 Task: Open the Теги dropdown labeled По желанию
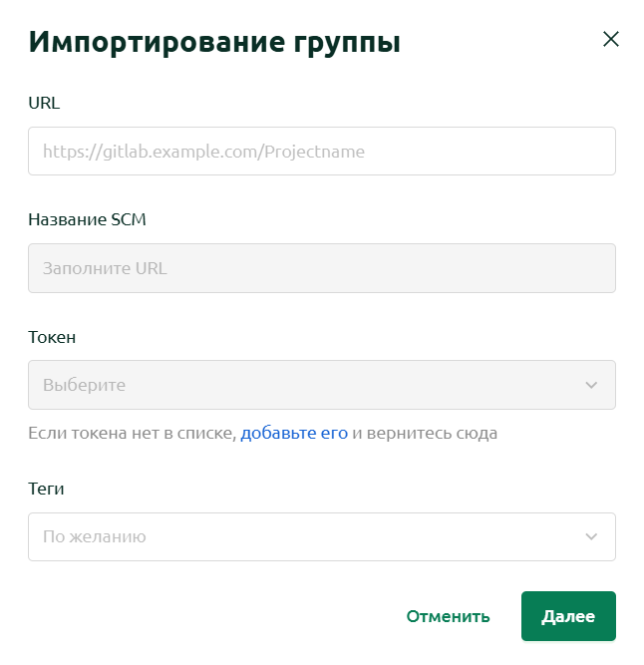click(322, 536)
